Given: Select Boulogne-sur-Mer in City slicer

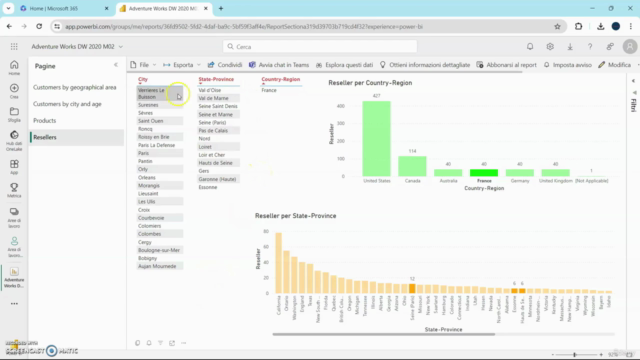Looking at the screenshot, I should [159, 250].
